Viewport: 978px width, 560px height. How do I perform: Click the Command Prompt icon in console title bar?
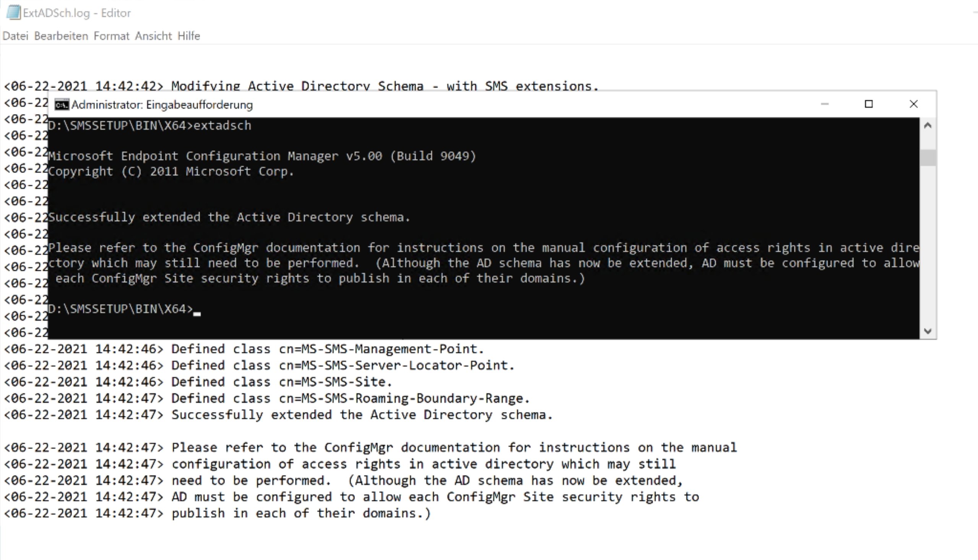pyautogui.click(x=62, y=104)
